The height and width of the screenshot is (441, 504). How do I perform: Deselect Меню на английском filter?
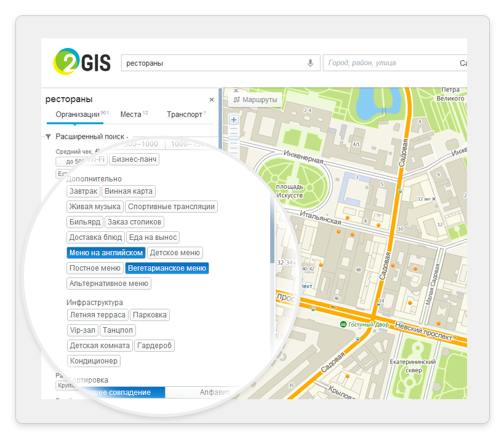point(106,253)
